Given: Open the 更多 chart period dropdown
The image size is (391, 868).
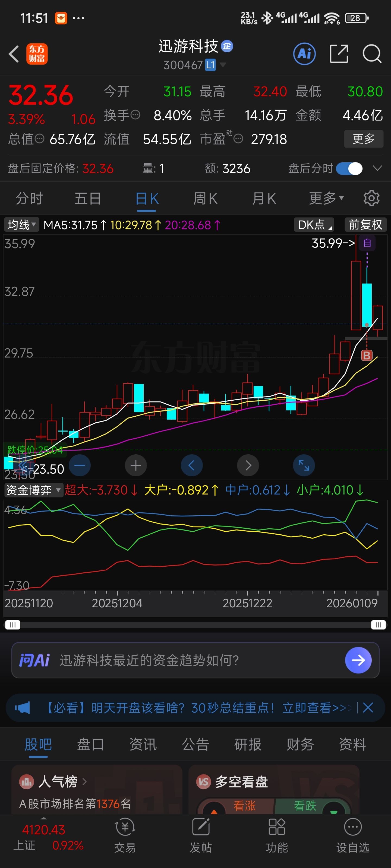Looking at the screenshot, I should tap(326, 198).
